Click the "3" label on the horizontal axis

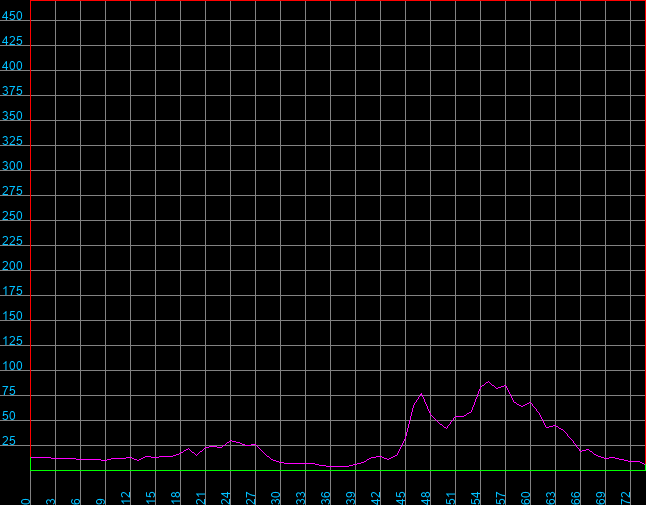50,501
